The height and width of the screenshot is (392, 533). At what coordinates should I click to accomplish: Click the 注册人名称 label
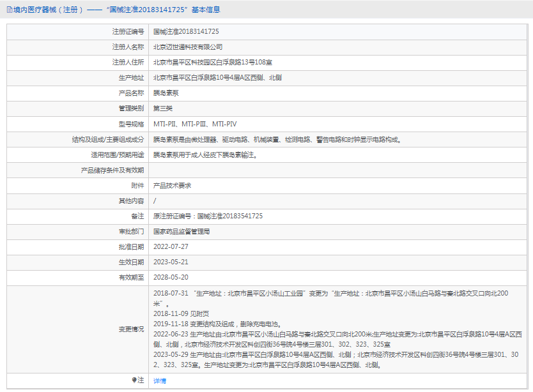[128, 47]
